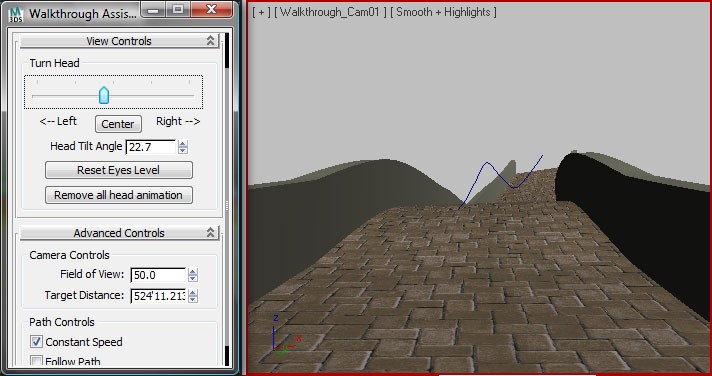Click the viewport axis tripod gizmo
Image resolution: width=712 pixels, height=376 pixels.
[282, 335]
